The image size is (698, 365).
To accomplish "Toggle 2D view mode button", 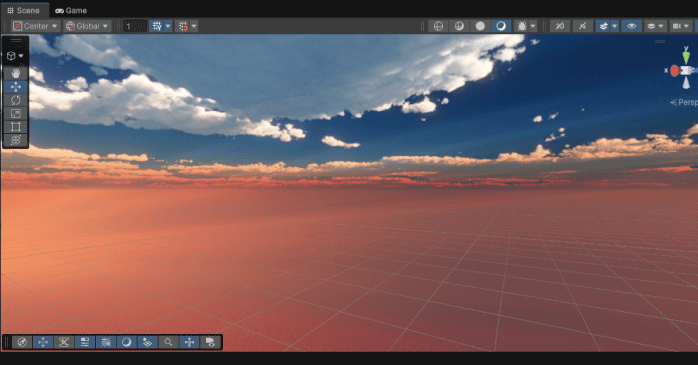I will 560,26.
